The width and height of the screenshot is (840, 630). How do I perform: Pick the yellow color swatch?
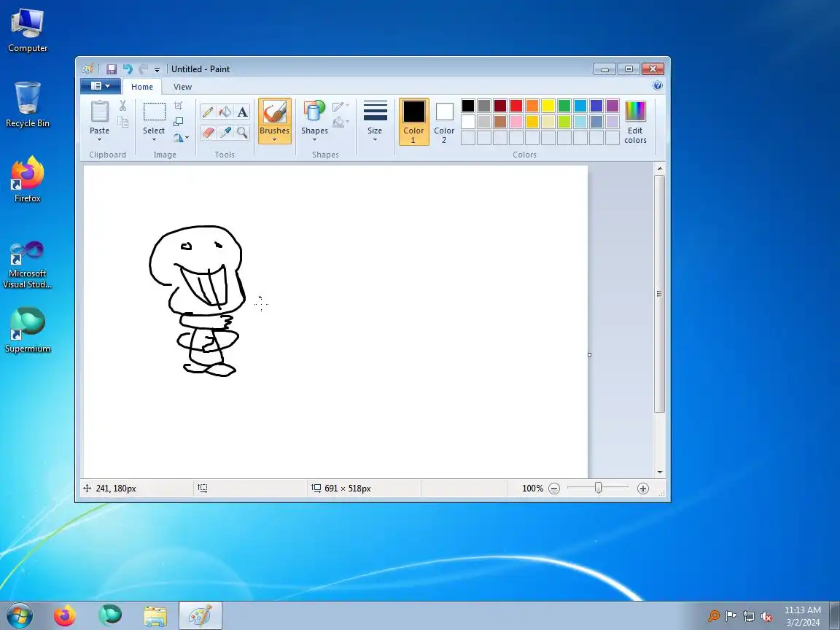point(548,106)
